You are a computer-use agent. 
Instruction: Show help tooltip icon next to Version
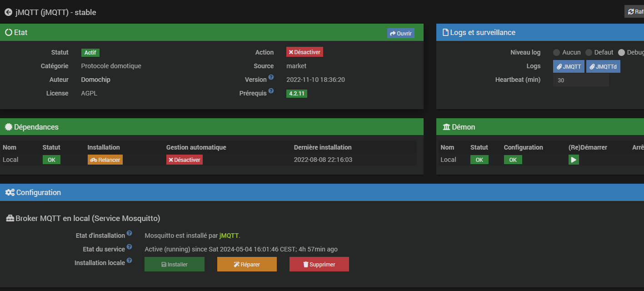[271, 77]
